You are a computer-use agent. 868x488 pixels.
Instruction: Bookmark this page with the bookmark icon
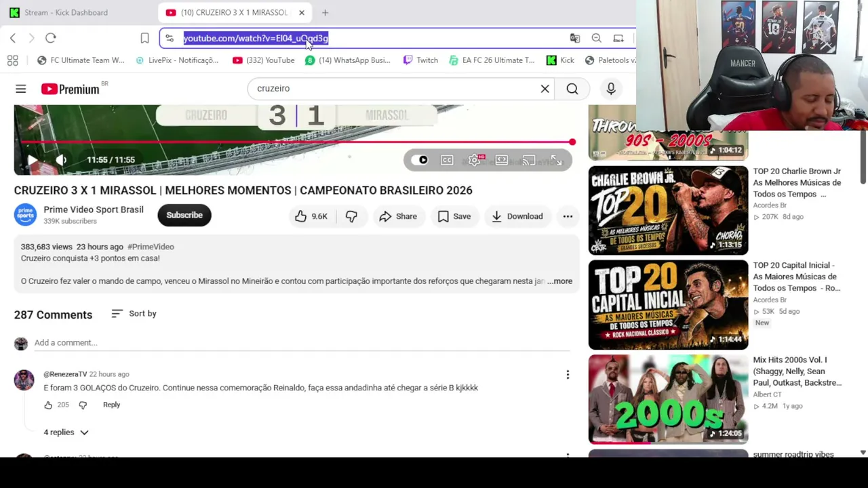point(144,38)
